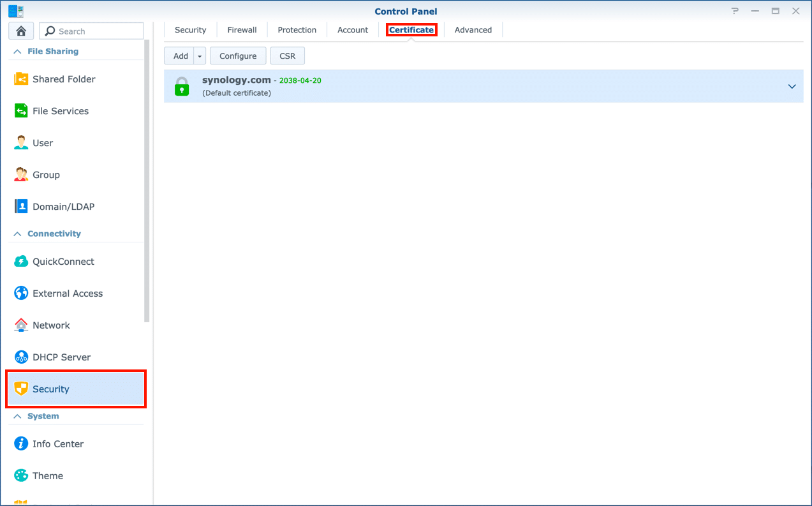Open Domain/LDAP settings

pyautogui.click(x=63, y=207)
